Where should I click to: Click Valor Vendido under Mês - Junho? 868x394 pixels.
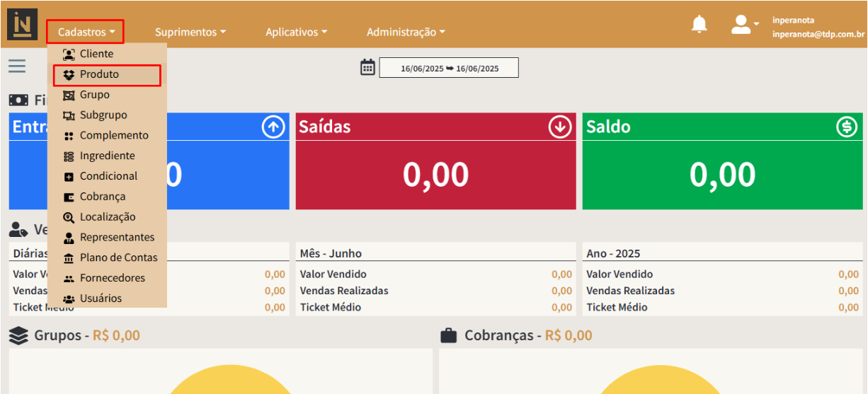333,274
